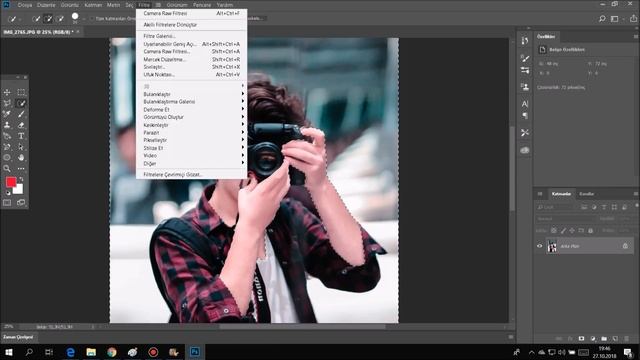Toggle Quick Mask mode icon
The width and height of the screenshot is (640, 360).
click(7, 202)
